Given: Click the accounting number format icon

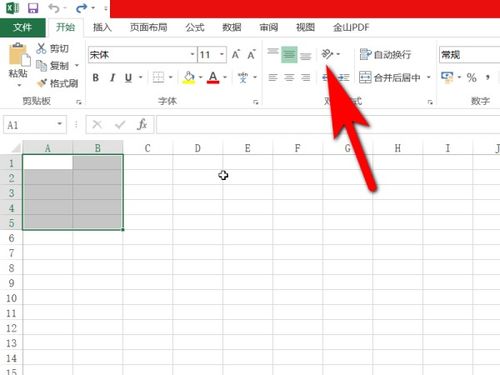Looking at the screenshot, I should 447,77.
